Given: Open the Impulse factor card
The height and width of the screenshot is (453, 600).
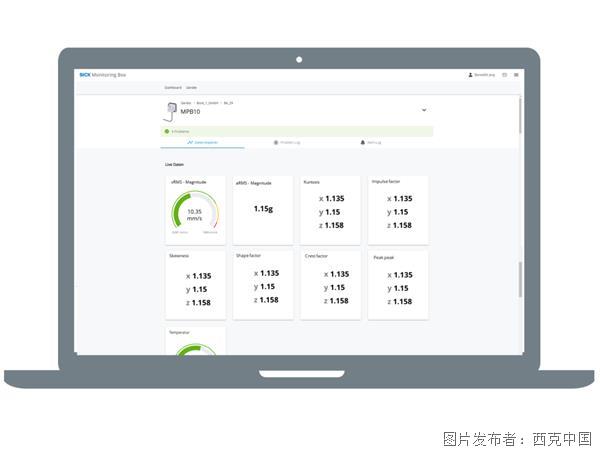Looking at the screenshot, I should (397, 210).
